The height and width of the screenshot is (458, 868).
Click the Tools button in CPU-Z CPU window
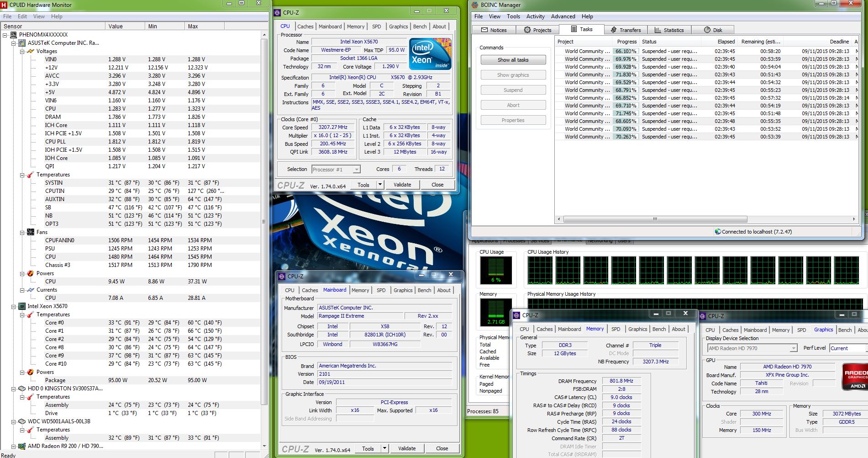[363, 185]
